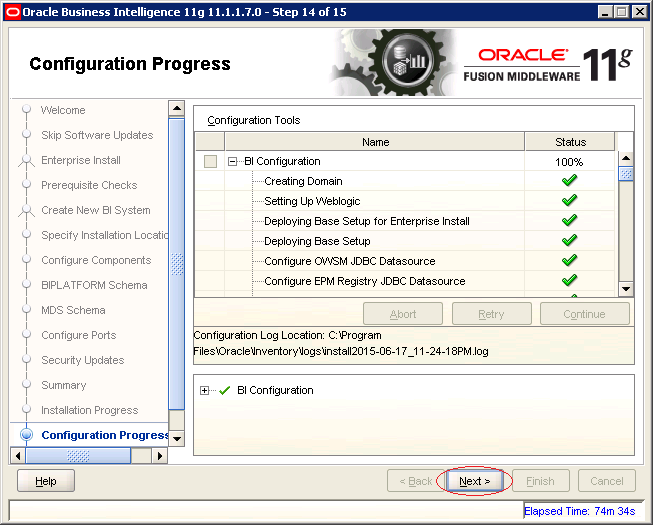Click green check next to lower BI Configuration
653x525 pixels.
pos(225,391)
